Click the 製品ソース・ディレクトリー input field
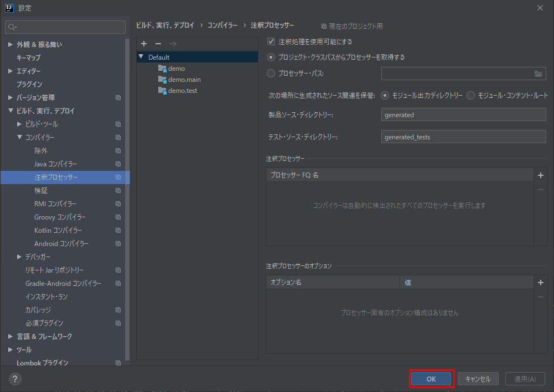Image resolution: width=554 pixels, height=392 pixels. (464, 115)
